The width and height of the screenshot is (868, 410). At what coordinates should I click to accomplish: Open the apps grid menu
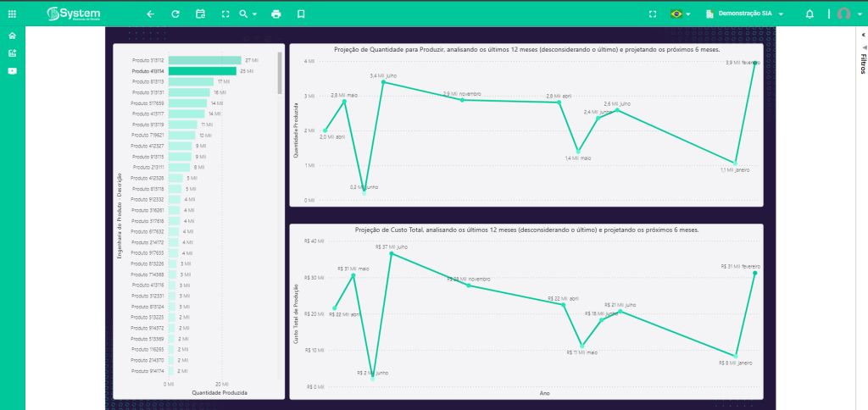point(12,14)
